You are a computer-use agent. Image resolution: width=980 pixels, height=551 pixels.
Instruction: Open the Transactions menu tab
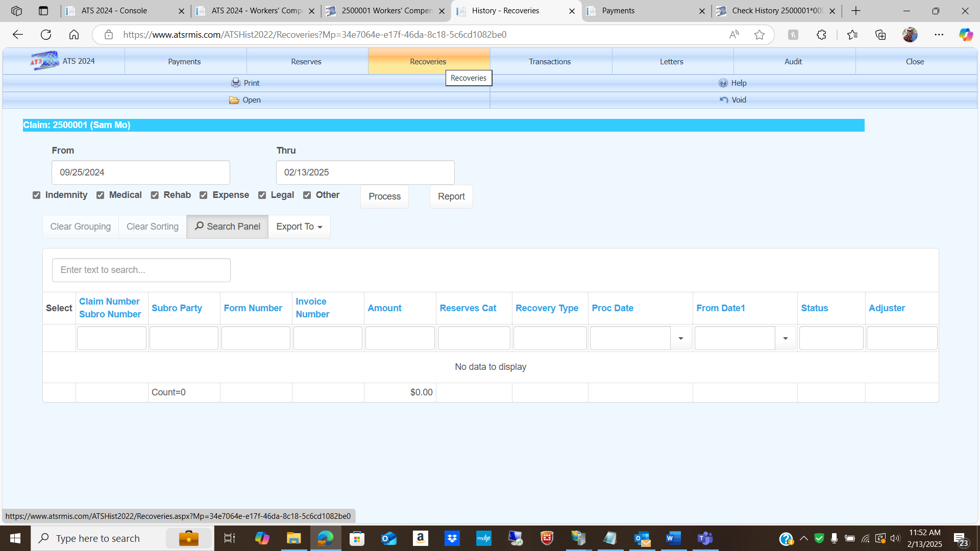pyautogui.click(x=550, y=61)
